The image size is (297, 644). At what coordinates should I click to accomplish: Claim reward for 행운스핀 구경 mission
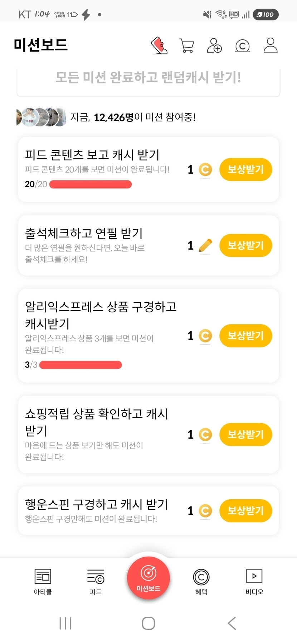245,510
